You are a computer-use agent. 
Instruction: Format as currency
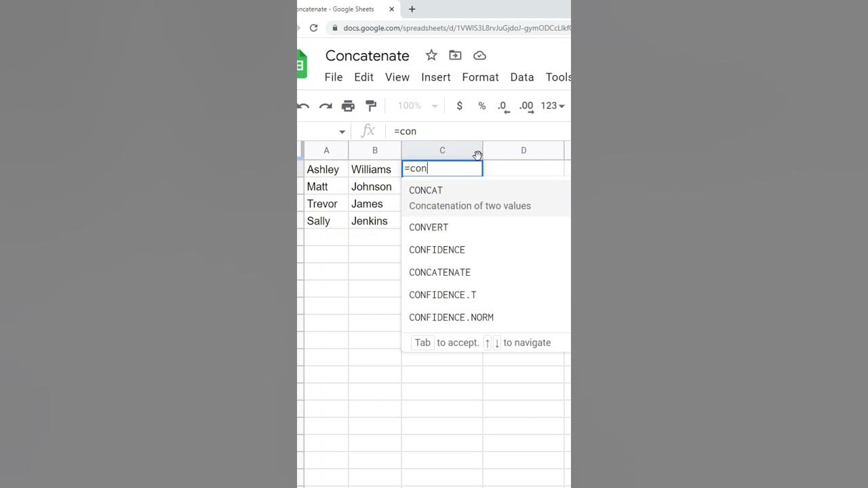pos(460,106)
